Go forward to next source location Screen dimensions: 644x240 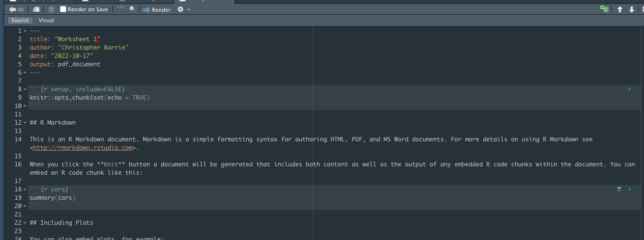[x=21, y=9]
